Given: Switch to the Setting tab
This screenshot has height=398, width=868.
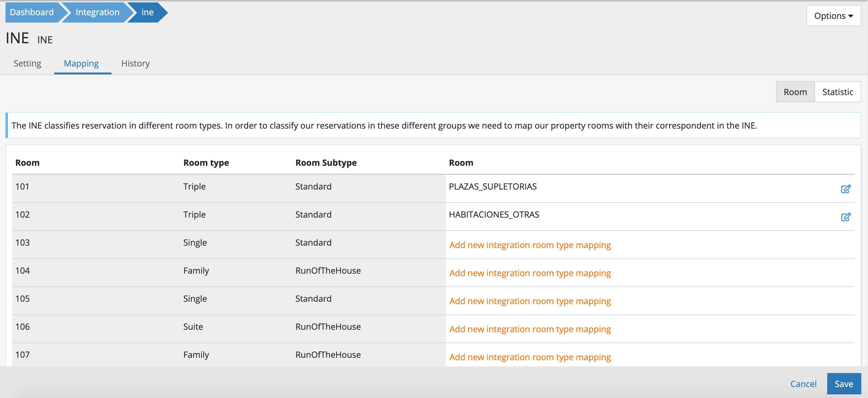Looking at the screenshot, I should pos(27,63).
